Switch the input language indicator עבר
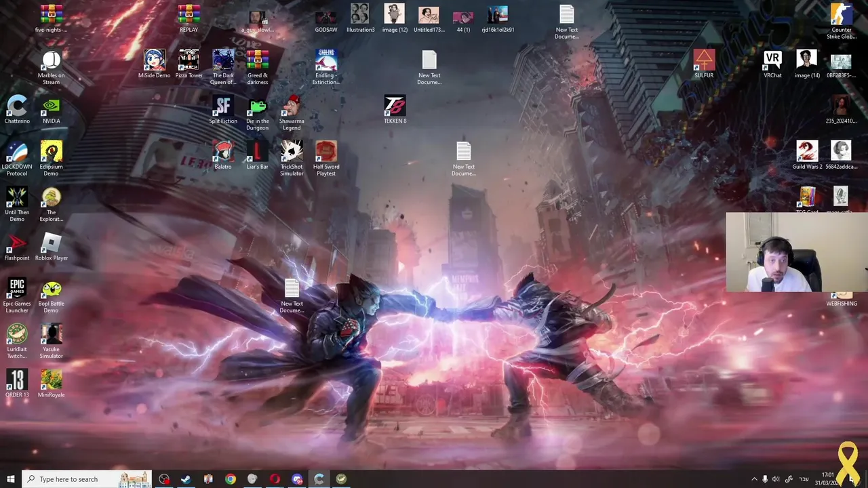 (804, 479)
